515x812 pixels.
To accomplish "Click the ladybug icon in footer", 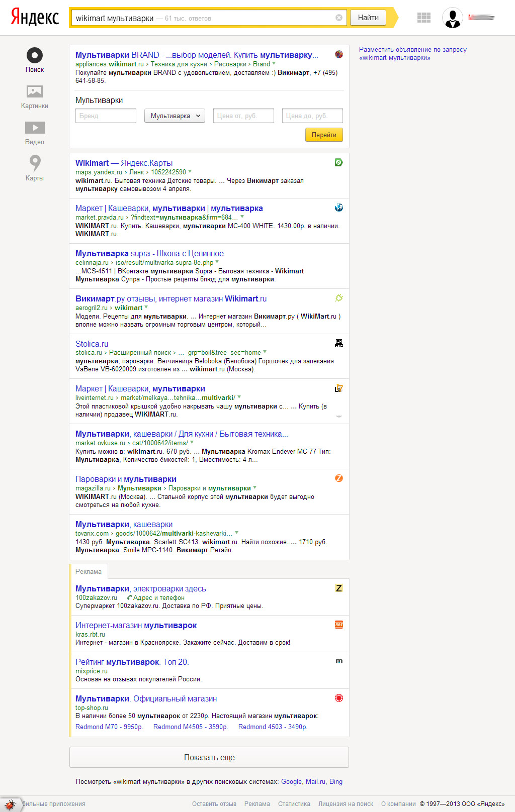I will (10, 804).
